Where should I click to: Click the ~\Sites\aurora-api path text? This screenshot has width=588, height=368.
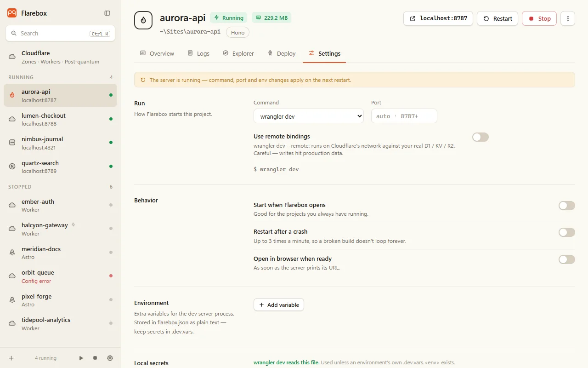190,32
